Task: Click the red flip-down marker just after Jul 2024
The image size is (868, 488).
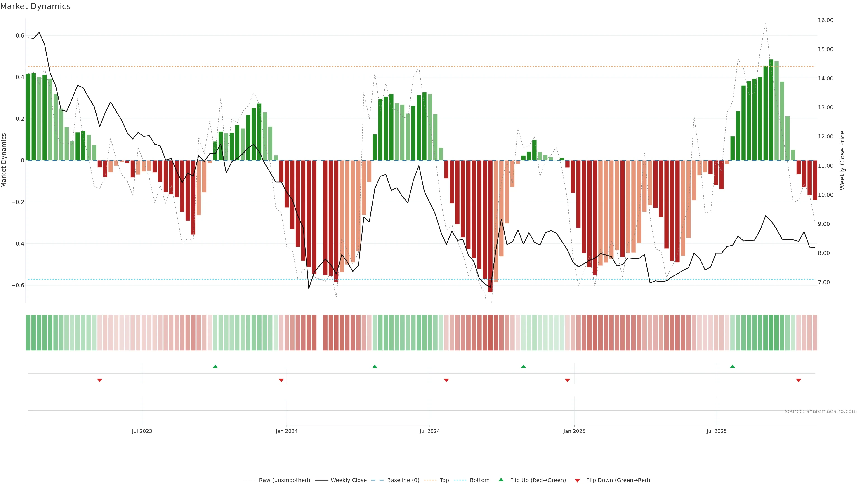Action: pyautogui.click(x=446, y=380)
